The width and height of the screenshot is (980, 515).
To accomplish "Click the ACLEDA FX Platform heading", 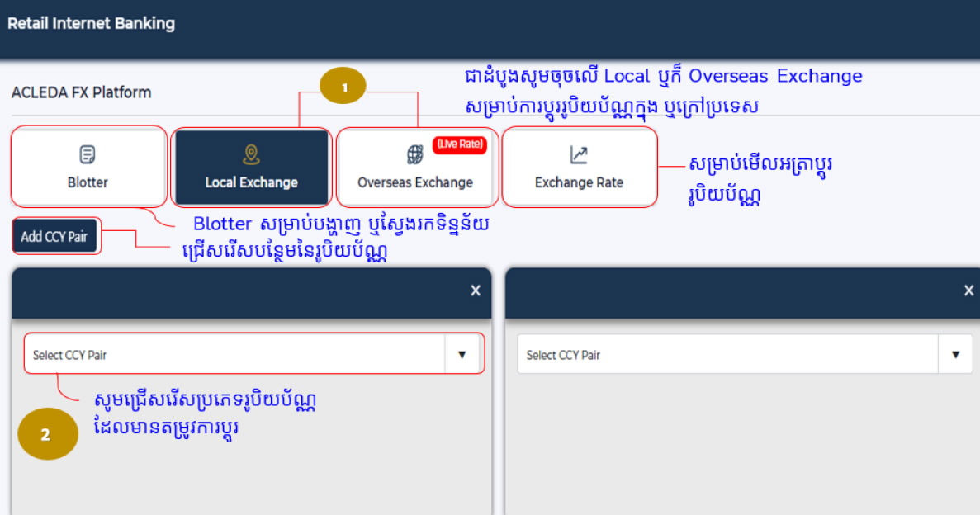I will pyautogui.click(x=81, y=92).
